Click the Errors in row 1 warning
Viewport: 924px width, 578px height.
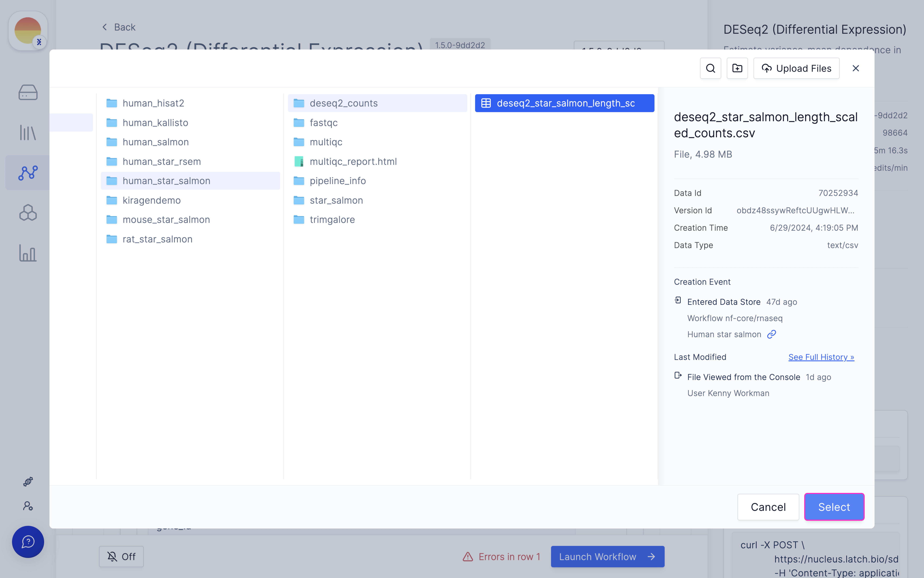(x=501, y=557)
